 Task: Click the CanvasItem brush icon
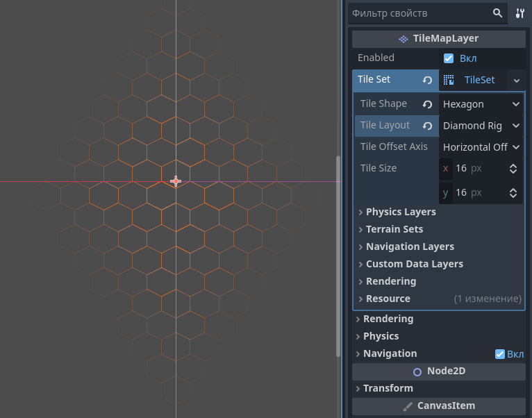[408, 406]
